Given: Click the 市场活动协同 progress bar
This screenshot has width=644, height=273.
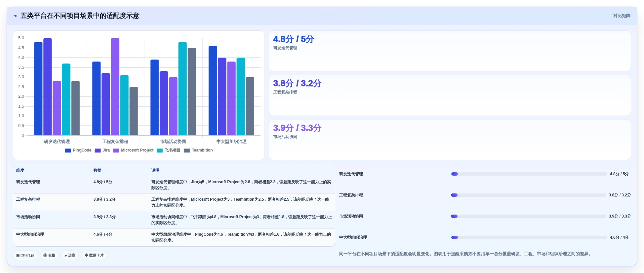Looking at the screenshot, I should click(529, 216).
